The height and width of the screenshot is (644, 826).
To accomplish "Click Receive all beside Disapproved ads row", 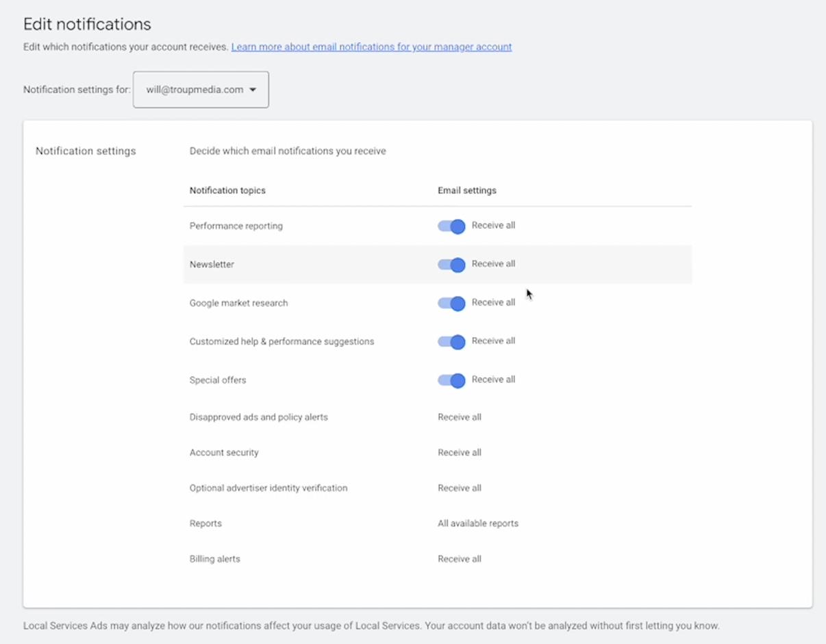I will (460, 417).
